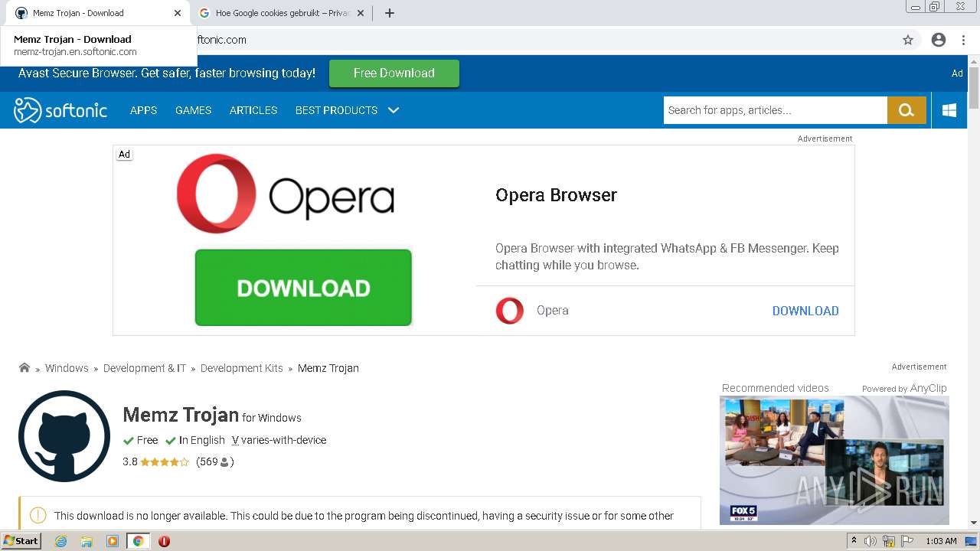Screen dimensions: 980x551
Task: Click the Memz Trojan GitHub cat logo
Action: 64,436
